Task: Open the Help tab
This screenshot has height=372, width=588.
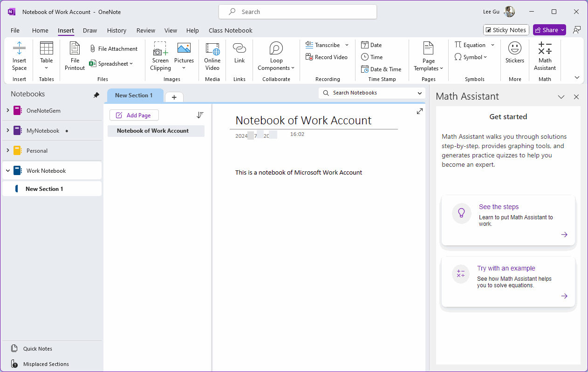Action: pyautogui.click(x=192, y=30)
